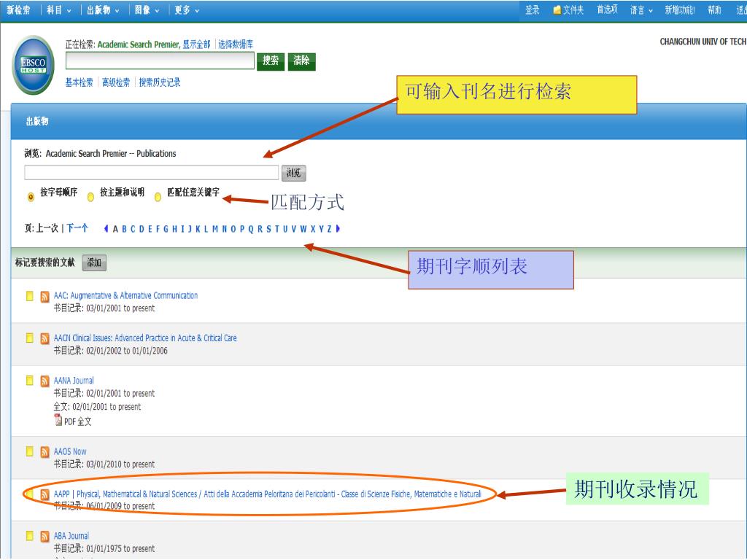Go to 下一个 page link
747x560 pixels.
pos(77,228)
